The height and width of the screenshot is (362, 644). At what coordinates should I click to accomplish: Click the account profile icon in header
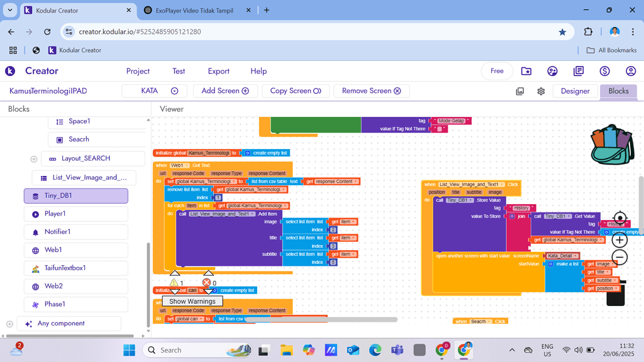631,71
